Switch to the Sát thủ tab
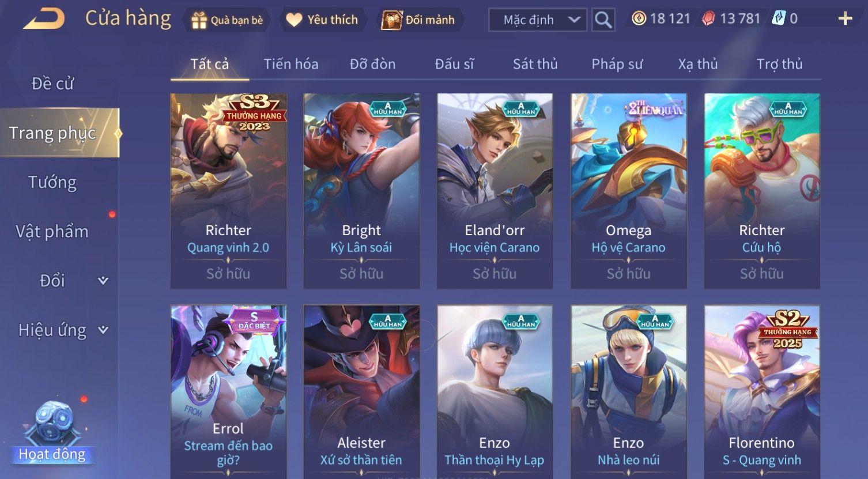 [x=535, y=64]
